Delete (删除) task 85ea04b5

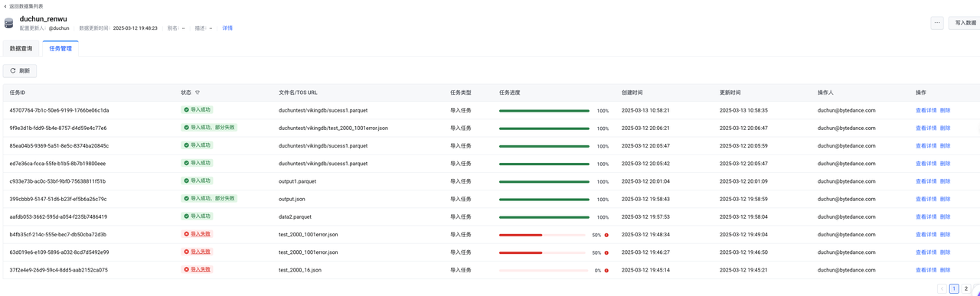[x=945, y=145]
